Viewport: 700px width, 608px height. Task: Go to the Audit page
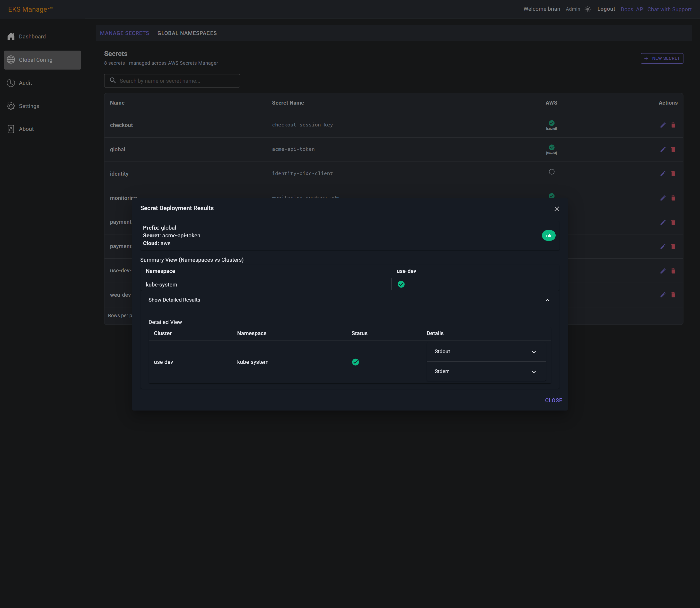pyautogui.click(x=42, y=83)
